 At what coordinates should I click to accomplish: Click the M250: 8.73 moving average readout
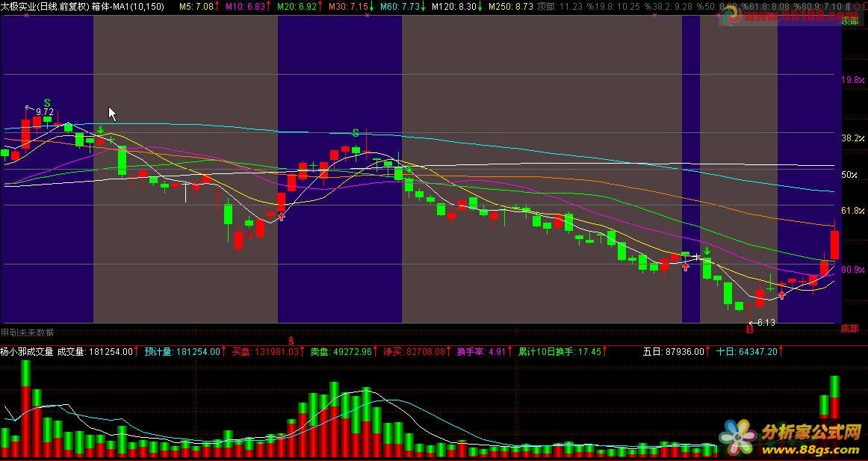pos(511,6)
